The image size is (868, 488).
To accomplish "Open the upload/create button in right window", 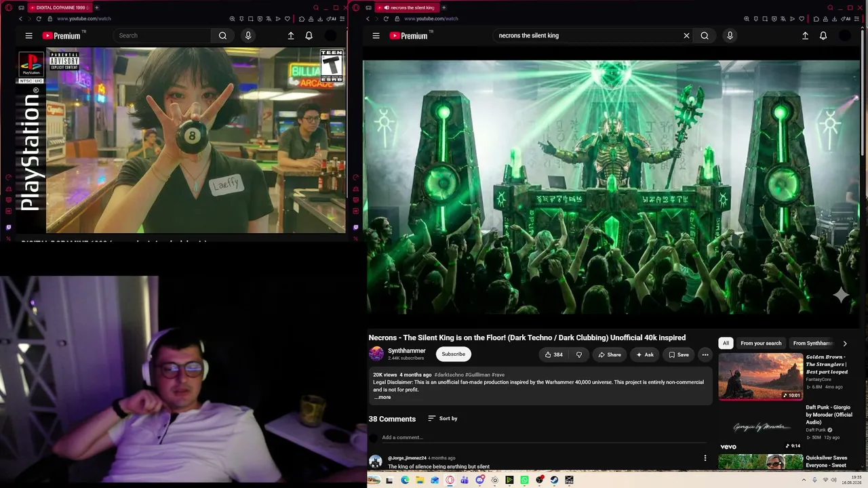I will [x=805, y=36].
